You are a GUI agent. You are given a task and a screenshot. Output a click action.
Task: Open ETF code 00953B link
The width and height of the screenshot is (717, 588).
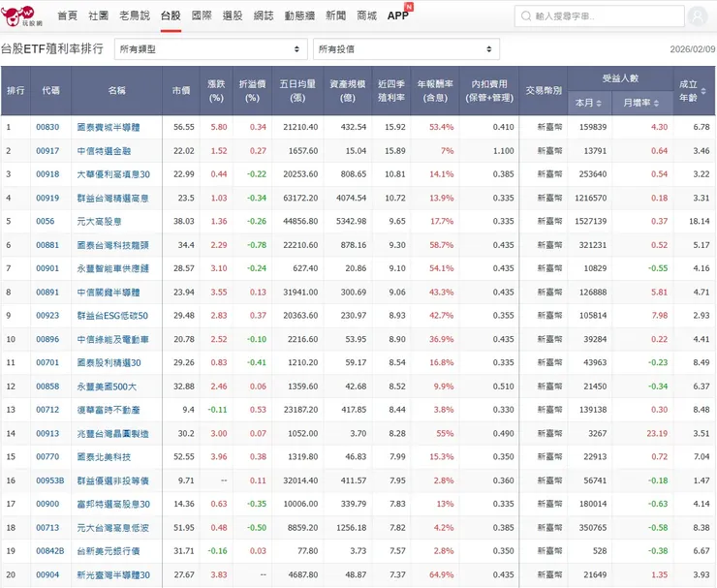tap(50, 480)
